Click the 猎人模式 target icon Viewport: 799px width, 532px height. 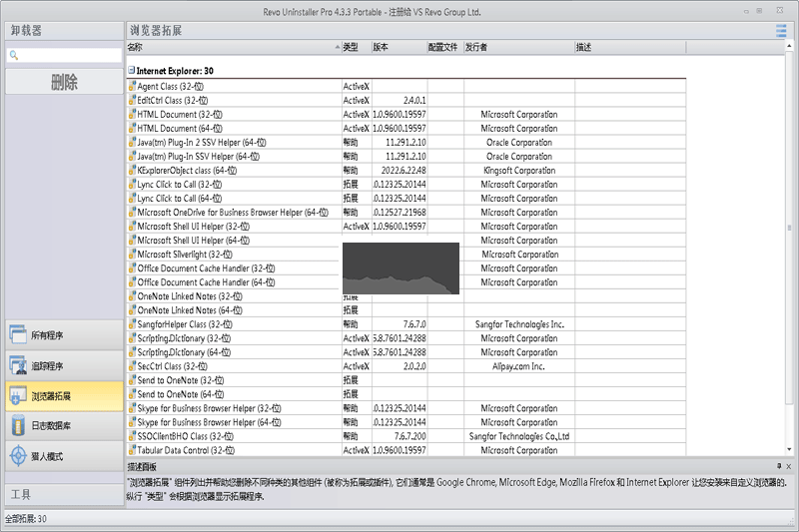pos(18,455)
